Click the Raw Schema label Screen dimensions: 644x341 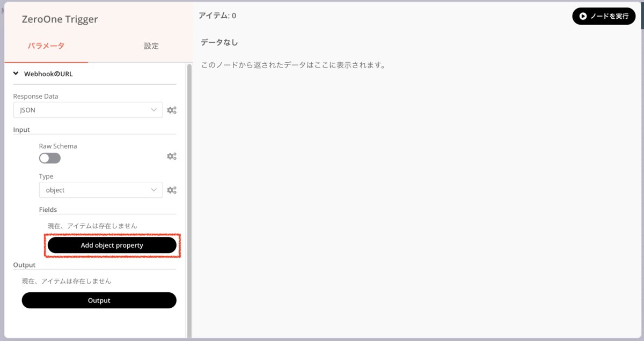click(x=58, y=146)
